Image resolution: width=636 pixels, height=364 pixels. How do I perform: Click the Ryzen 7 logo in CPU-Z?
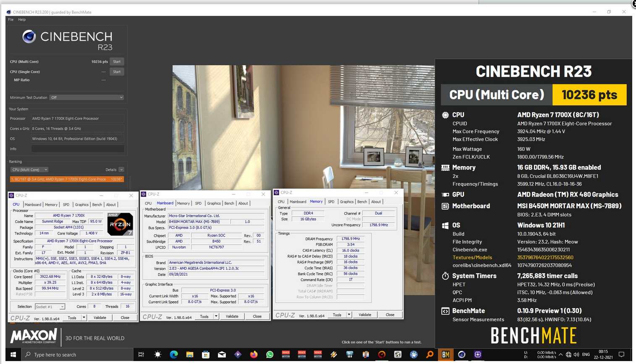pyautogui.click(x=120, y=224)
